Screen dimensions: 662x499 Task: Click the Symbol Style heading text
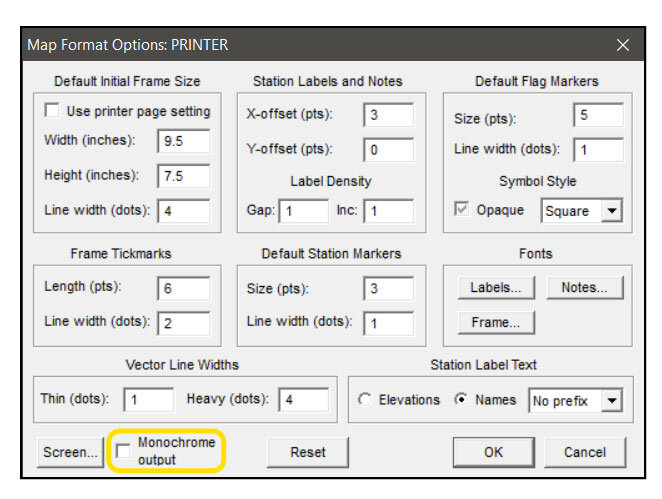(537, 181)
